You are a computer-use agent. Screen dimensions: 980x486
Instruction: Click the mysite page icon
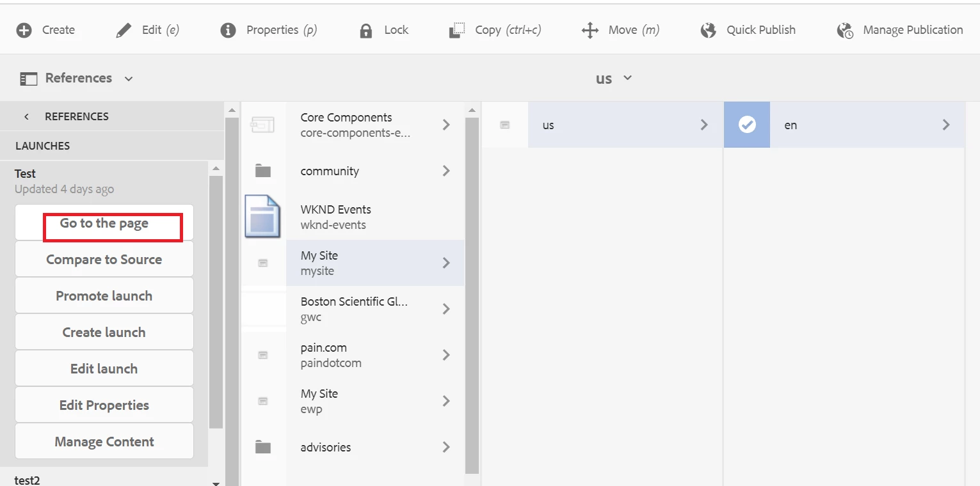[262, 263]
